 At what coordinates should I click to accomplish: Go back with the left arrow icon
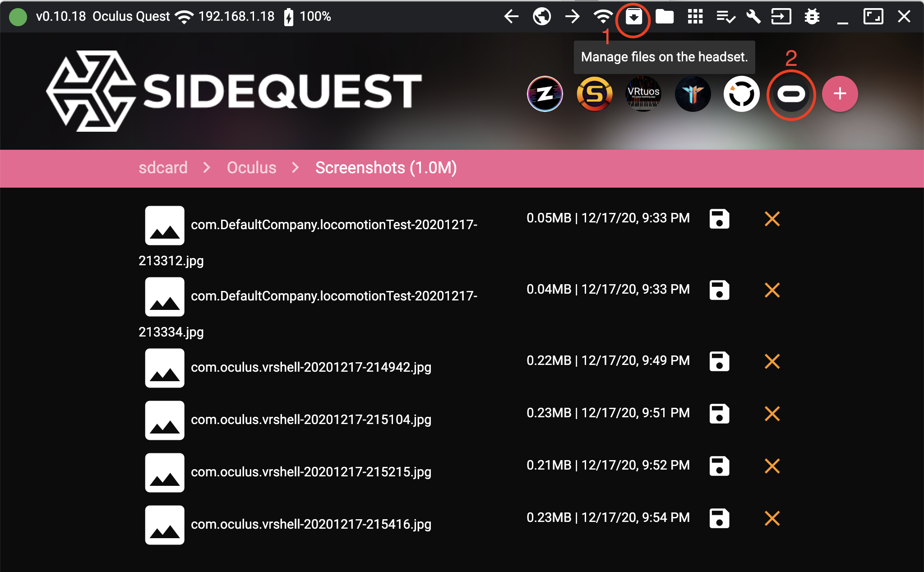click(511, 17)
